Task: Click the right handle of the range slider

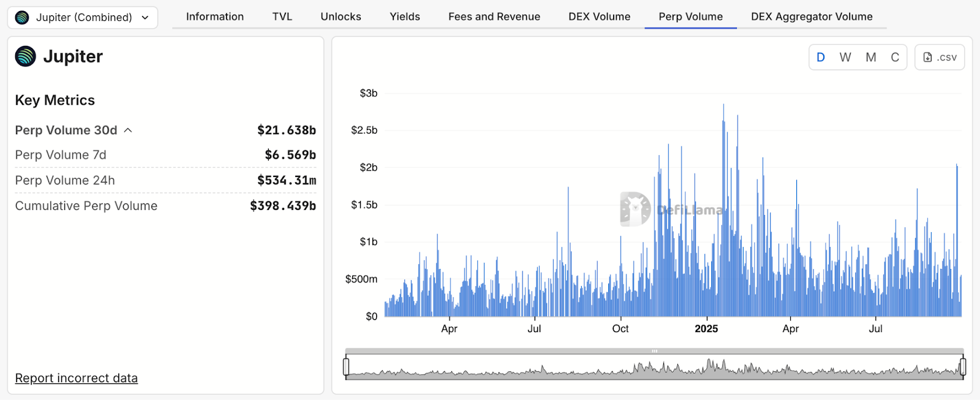Action: (x=963, y=367)
